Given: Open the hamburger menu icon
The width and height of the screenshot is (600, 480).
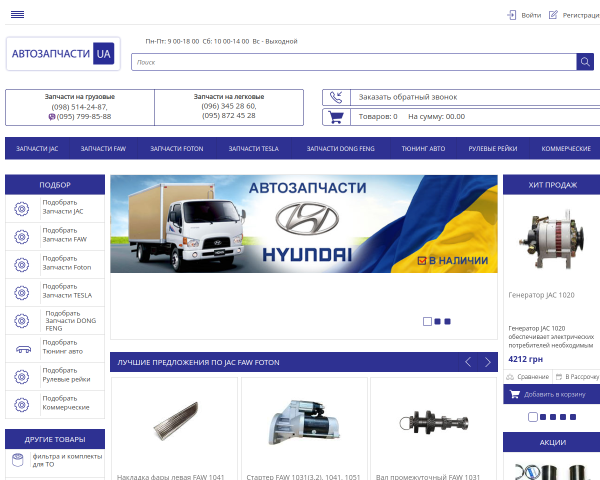Looking at the screenshot, I should coord(17,15).
